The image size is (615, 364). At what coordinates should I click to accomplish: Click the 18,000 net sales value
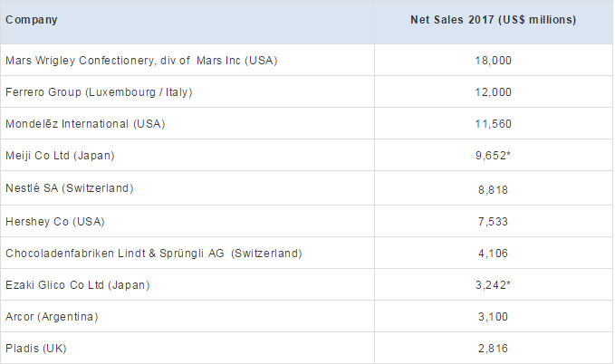point(494,61)
